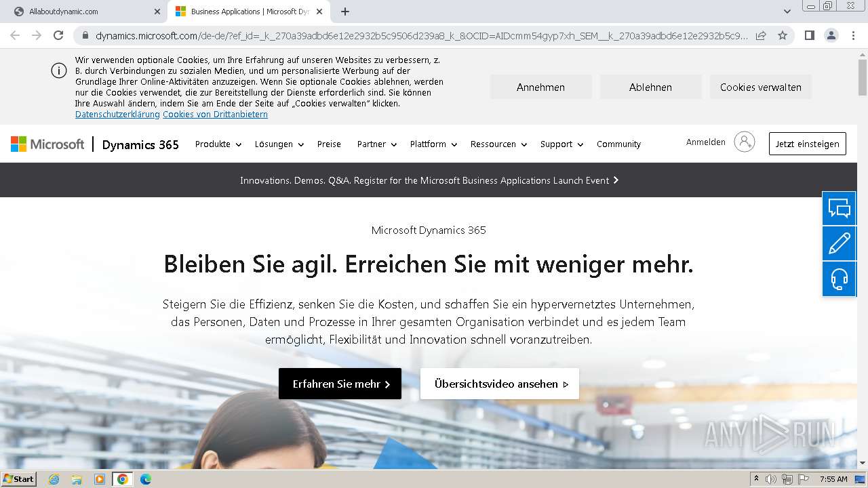868x488 pixels.
Task: Expand the Ressourcen menu
Action: pos(498,144)
